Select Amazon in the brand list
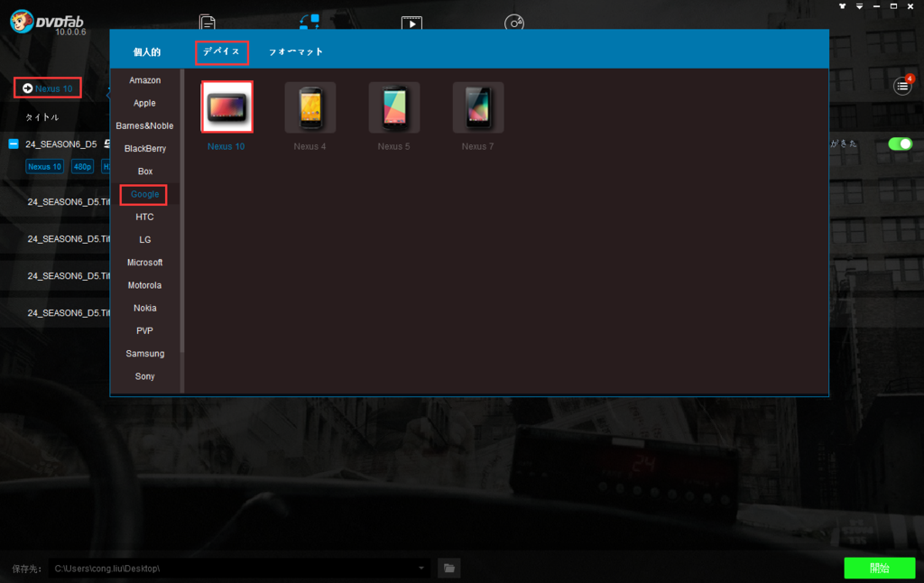924x583 pixels. 145,80
